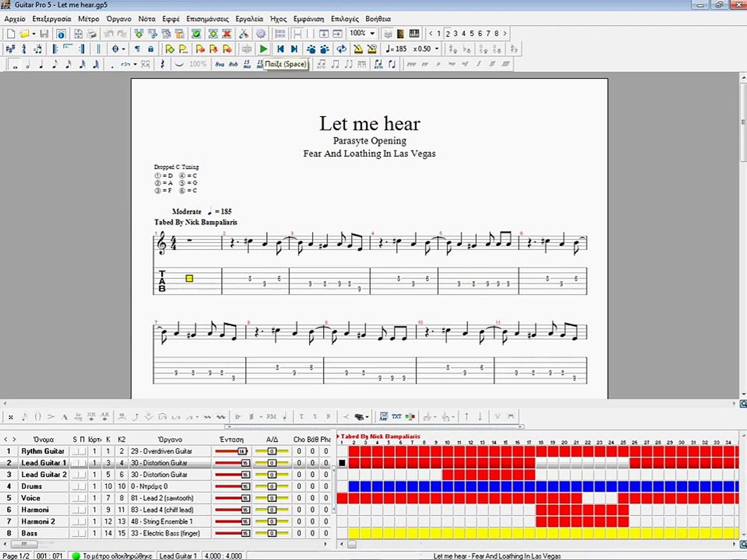747x560 pixels.
Task: Click the Print icon
Action: 92,34
